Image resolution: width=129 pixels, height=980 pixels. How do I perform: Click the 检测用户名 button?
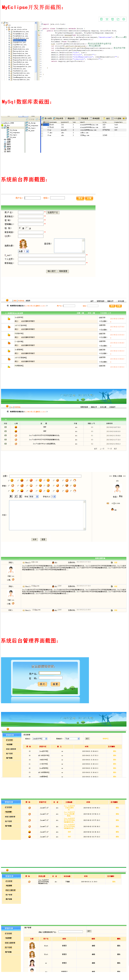pyautogui.click(x=53, y=212)
